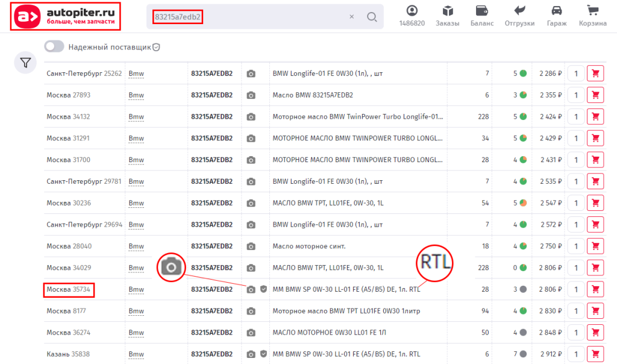View photo for Москва 36274 offer
Viewport: 617px width, 364px height.
point(251,333)
